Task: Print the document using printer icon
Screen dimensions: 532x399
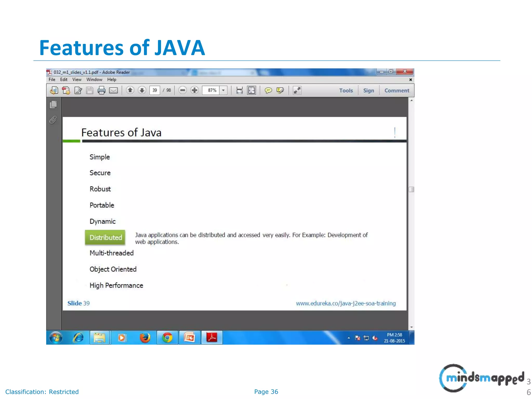Action: point(101,90)
